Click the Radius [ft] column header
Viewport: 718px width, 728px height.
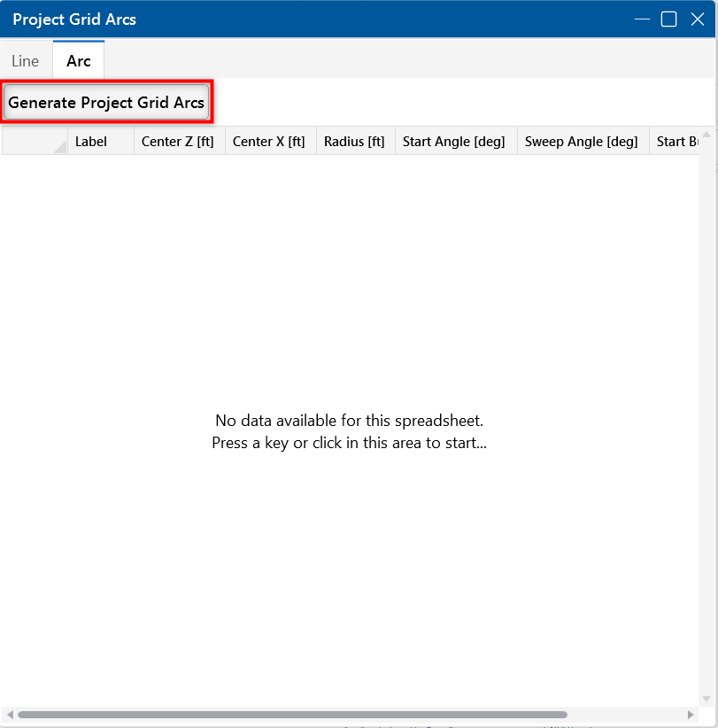point(355,141)
